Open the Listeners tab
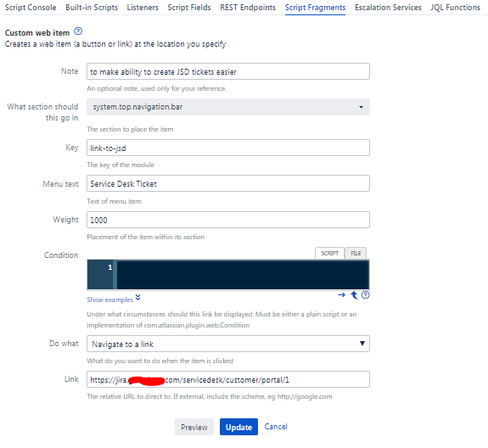Screen dimensions: 488x448 tap(143, 8)
